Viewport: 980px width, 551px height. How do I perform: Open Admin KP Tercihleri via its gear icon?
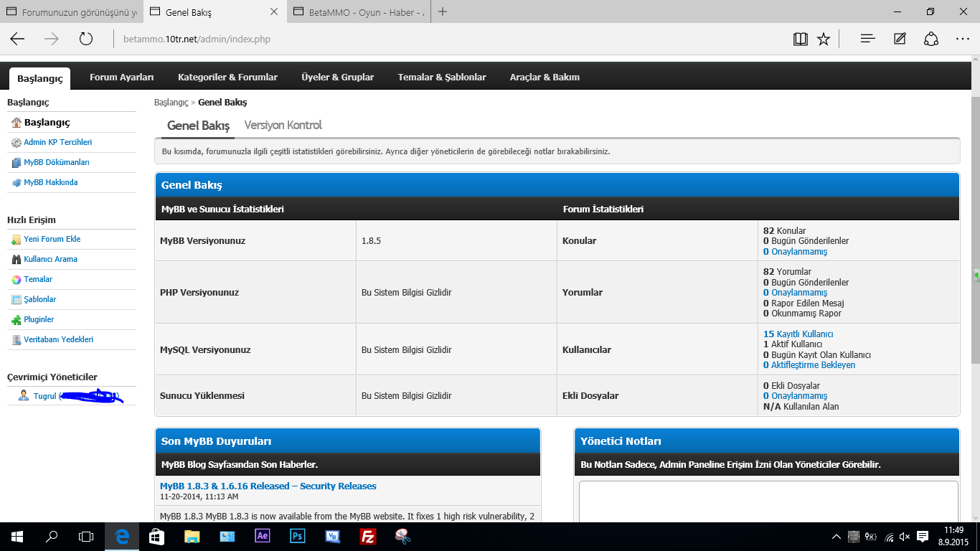click(x=17, y=143)
